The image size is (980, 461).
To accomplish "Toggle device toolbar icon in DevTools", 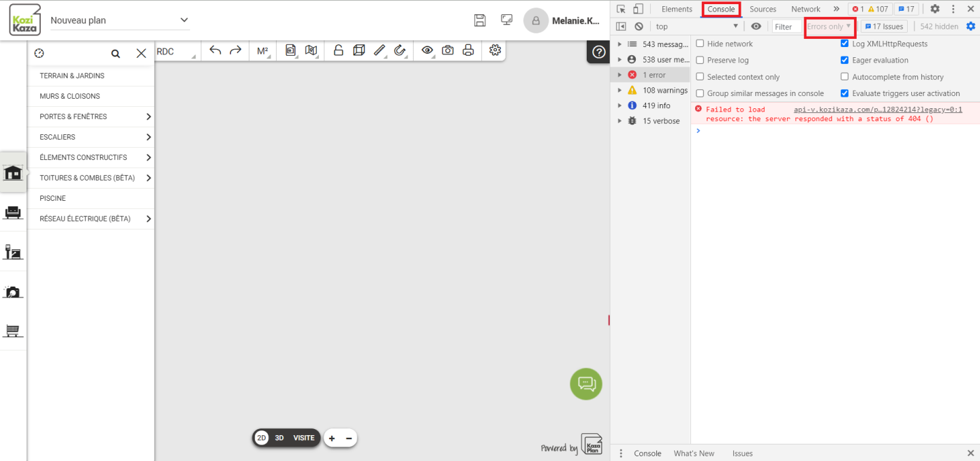I will tap(638, 9).
